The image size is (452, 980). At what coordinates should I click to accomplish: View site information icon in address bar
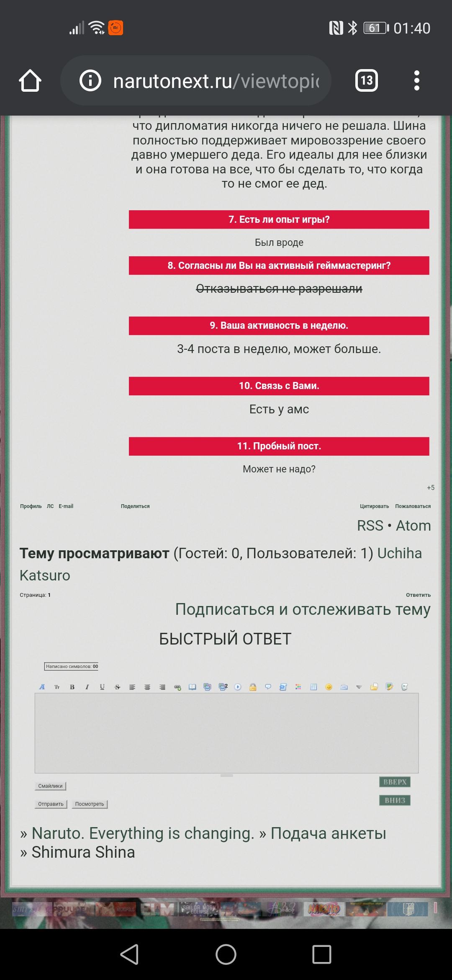pos(90,80)
